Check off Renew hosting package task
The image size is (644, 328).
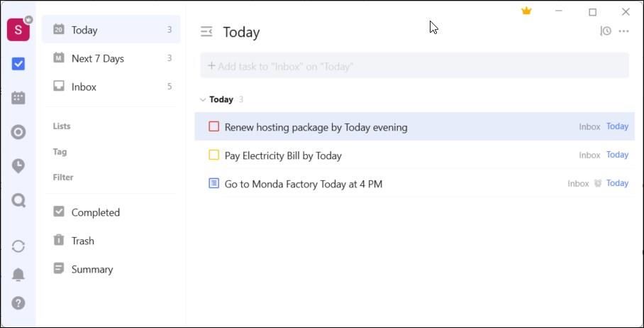[x=214, y=127]
